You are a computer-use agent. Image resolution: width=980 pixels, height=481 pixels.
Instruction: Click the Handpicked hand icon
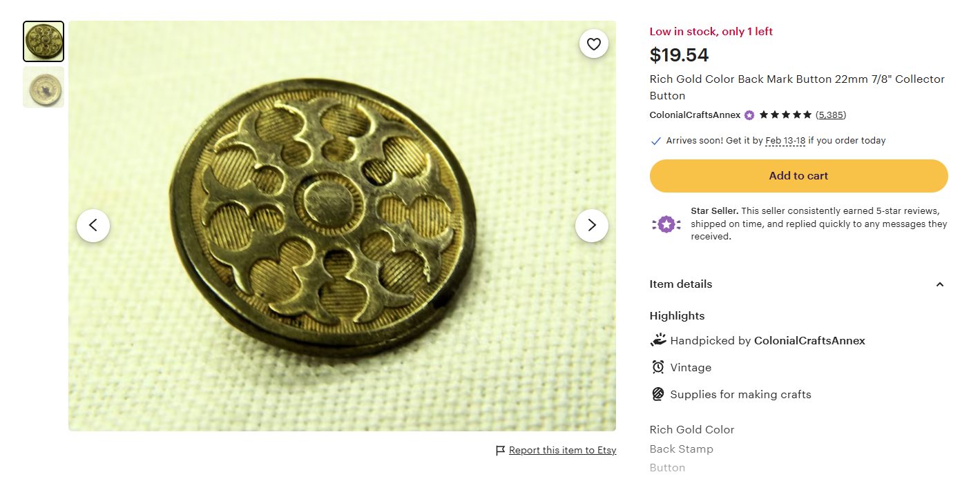pos(657,340)
